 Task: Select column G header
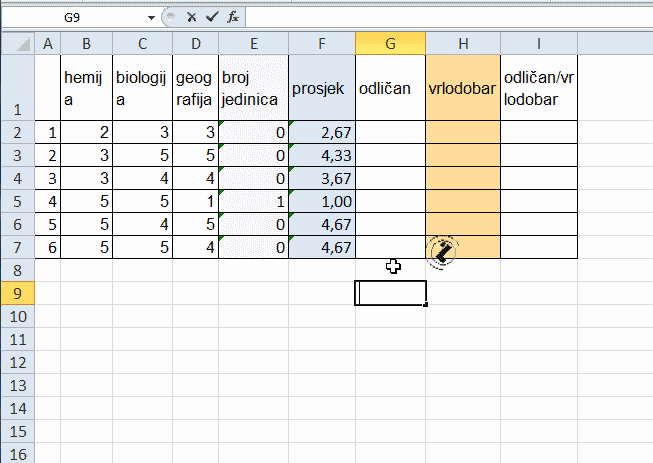(x=390, y=43)
